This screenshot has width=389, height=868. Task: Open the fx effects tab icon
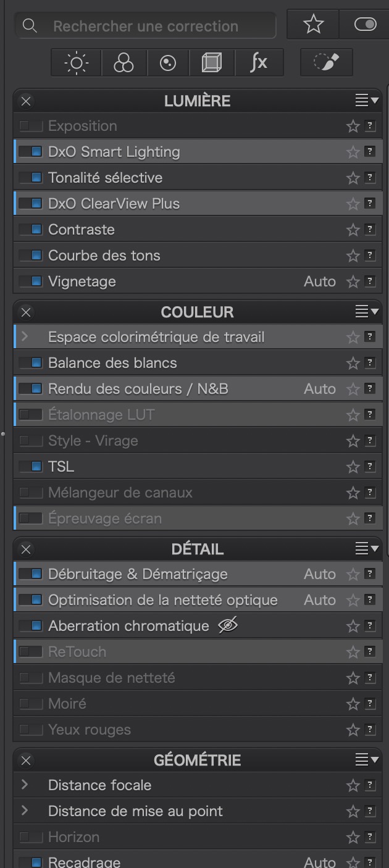[259, 63]
